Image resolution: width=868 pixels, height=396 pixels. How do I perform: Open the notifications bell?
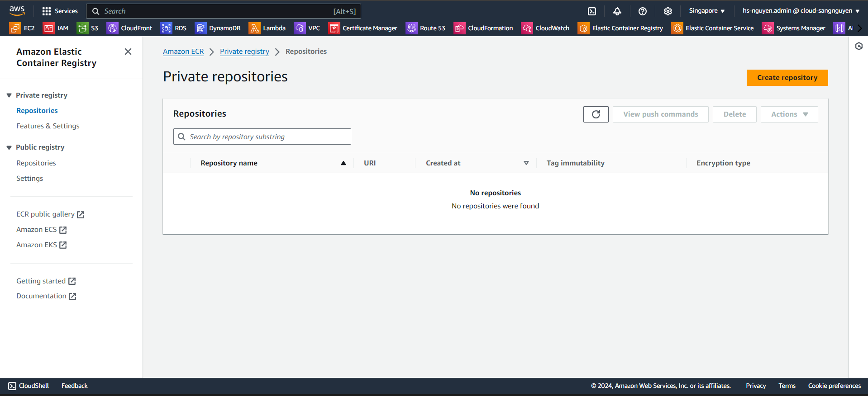tap(617, 11)
